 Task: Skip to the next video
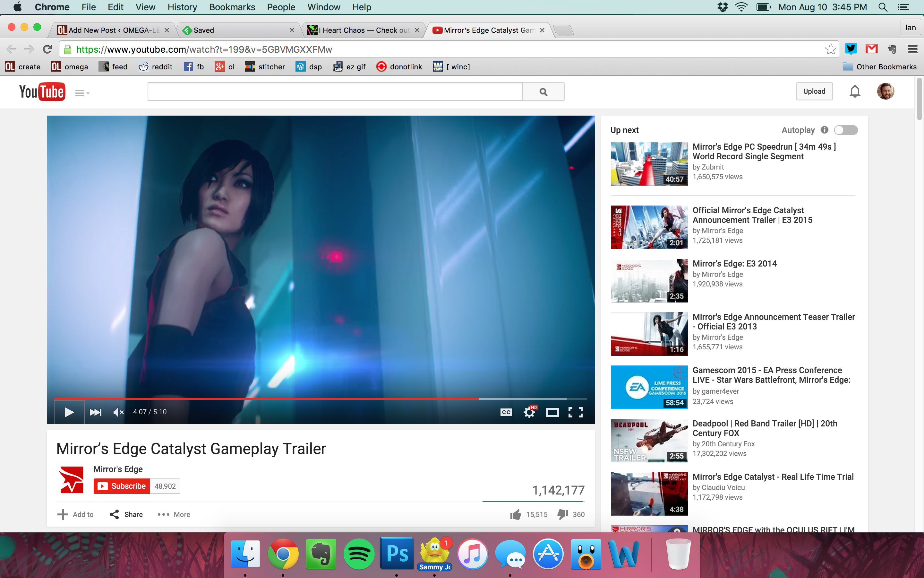[96, 412]
